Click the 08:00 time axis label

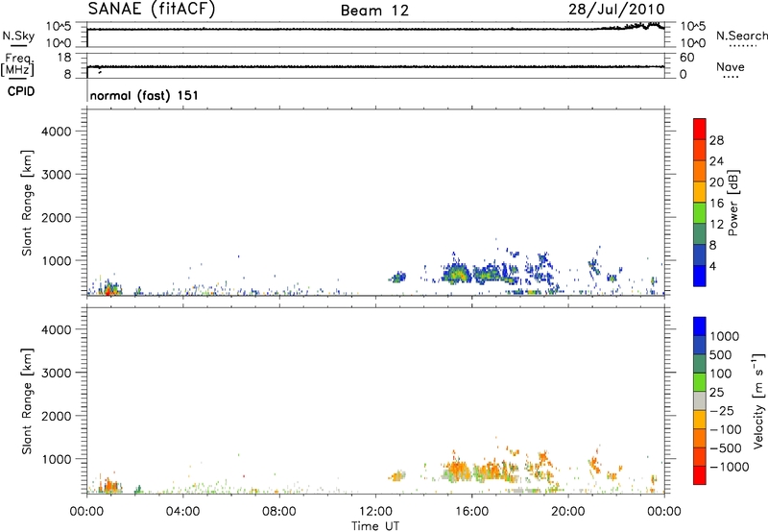pyautogui.click(x=278, y=512)
